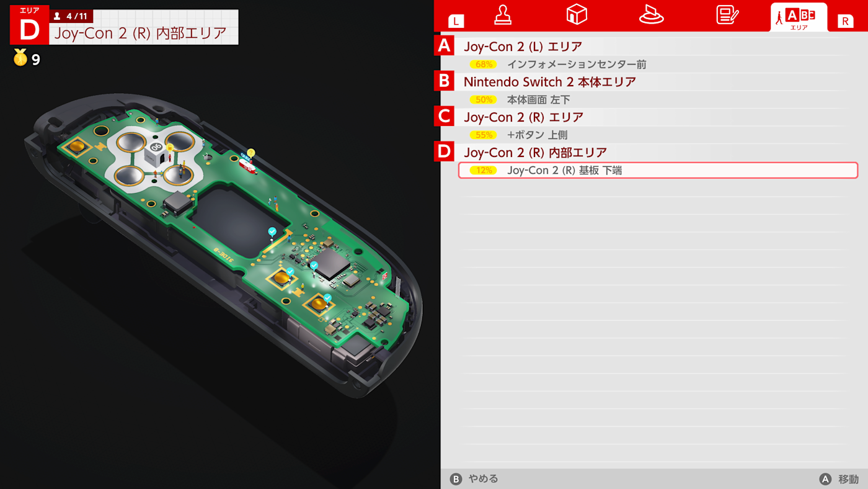Click the yellow lock icon beside the 06 cube

(169, 147)
